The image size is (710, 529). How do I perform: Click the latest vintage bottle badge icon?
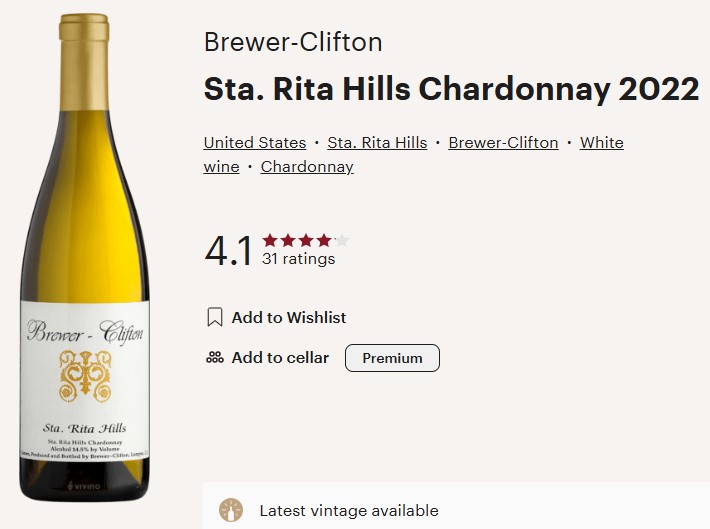[x=231, y=510]
